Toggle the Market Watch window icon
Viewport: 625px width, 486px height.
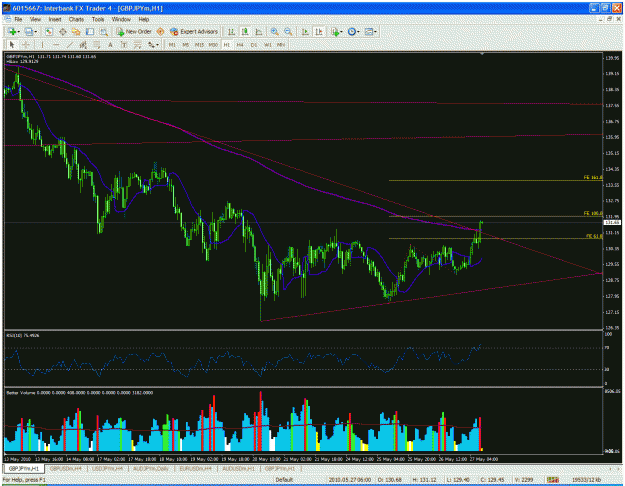(x=49, y=32)
